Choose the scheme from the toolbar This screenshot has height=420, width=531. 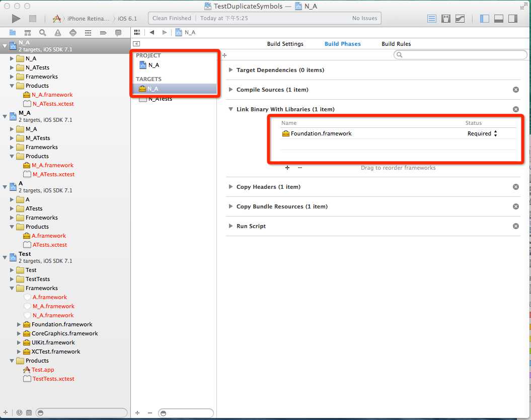(81, 19)
